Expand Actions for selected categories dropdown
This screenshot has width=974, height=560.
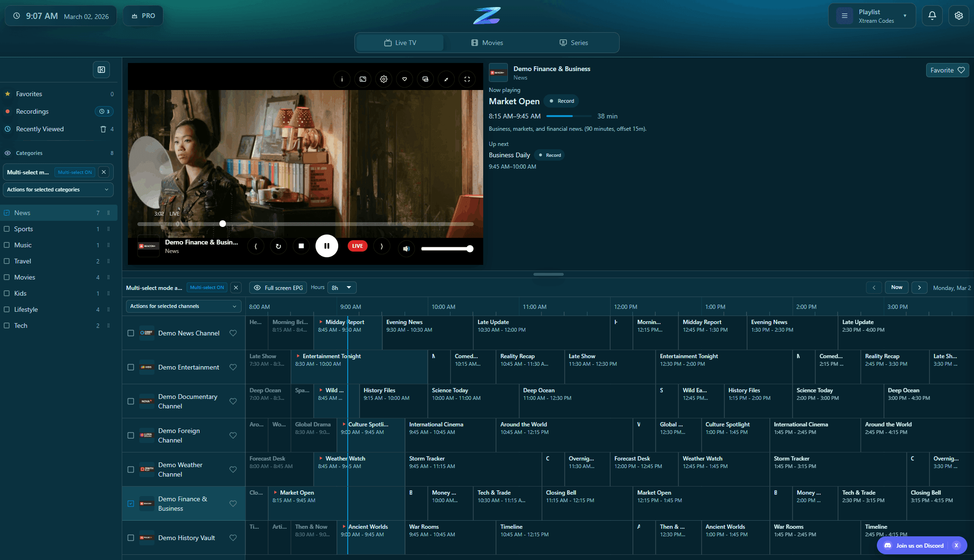tap(58, 190)
